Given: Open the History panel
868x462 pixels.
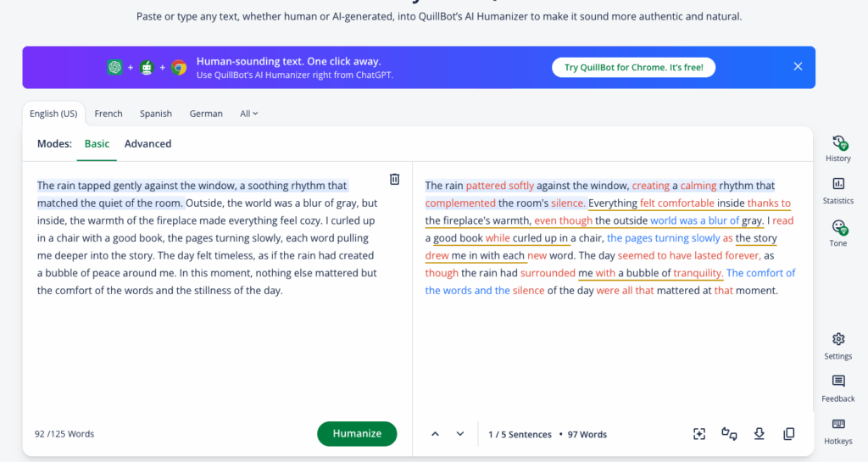Looking at the screenshot, I should pyautogui.click(x=838, y=148).
